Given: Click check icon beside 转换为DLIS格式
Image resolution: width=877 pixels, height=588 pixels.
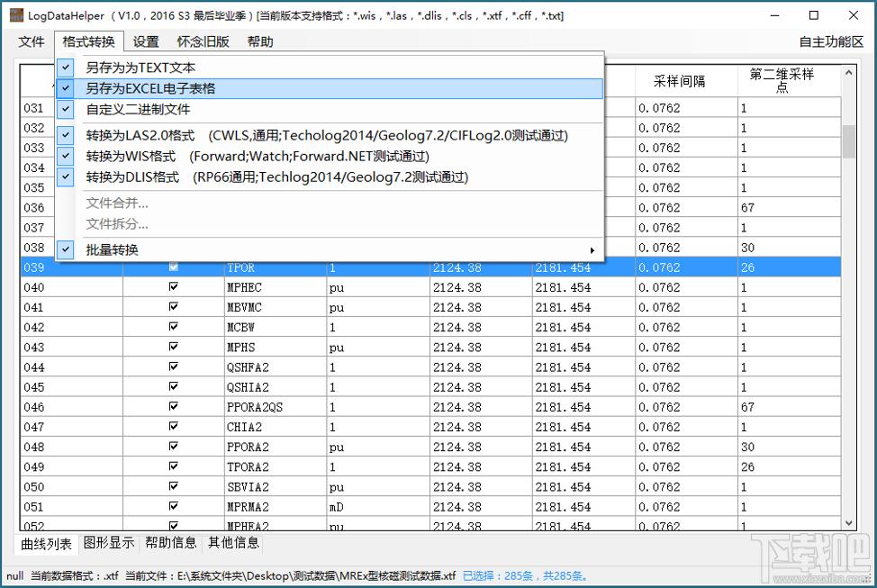Looking at the screenshot, I should (66, 176).
